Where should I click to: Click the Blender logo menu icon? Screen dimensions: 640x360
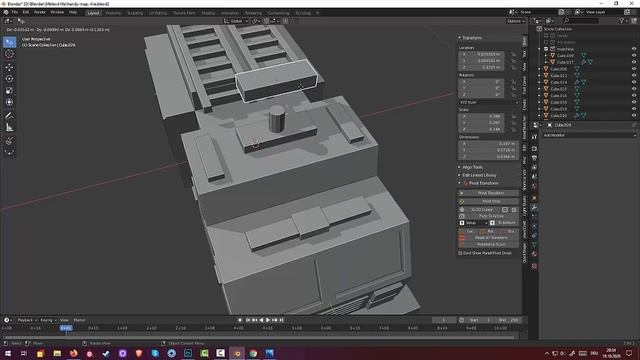[6, 12]
